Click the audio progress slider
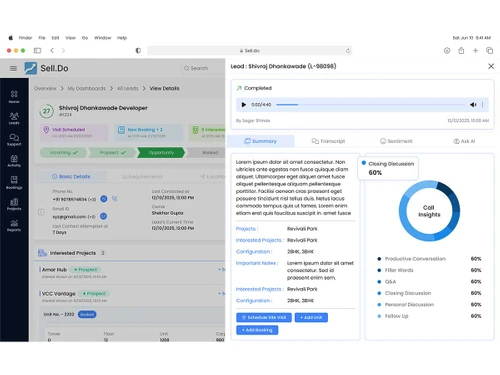Image resolution: width=500 pixels, height=375 pixels. (371, 105)
